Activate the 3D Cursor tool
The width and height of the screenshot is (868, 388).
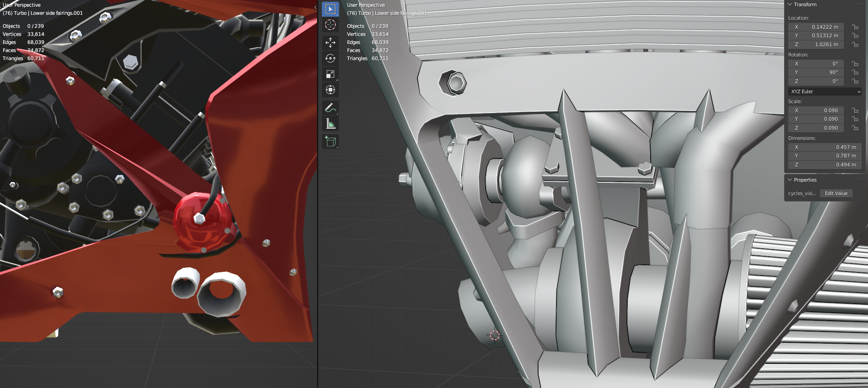tap(330, 25)
